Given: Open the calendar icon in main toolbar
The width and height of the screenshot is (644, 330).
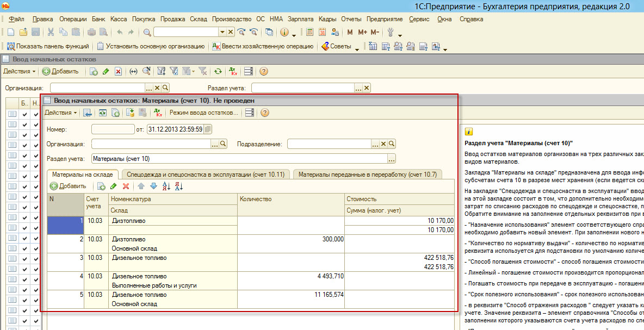Looking at the screenshot, I should click(323, 33).
